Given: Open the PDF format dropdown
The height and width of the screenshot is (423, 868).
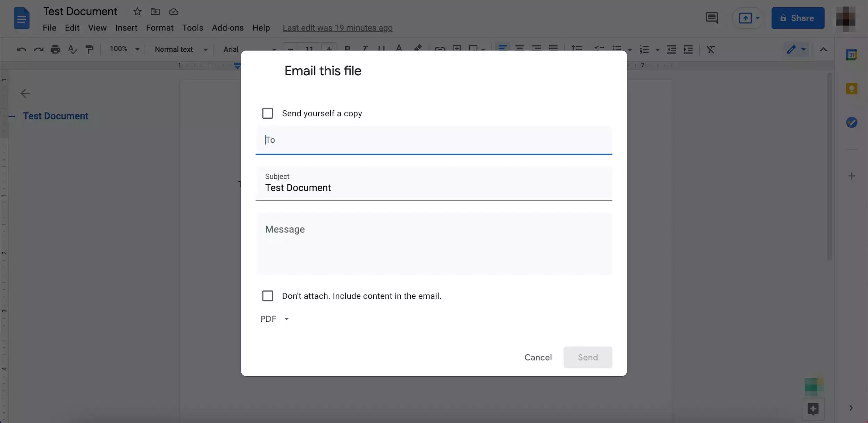Looking at the screenshot, I should pos(275,319).
